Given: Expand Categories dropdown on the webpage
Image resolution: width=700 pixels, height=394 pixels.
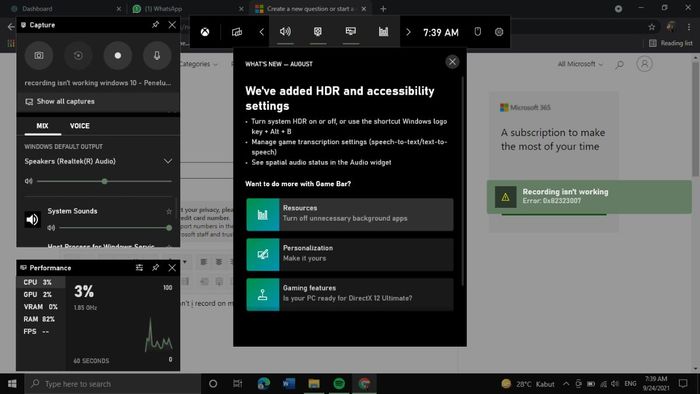Looking at the screenshot, I should 199,64.
